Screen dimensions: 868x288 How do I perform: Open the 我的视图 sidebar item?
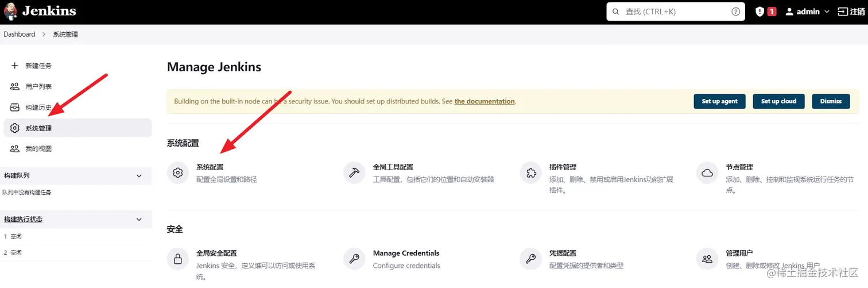(x=77, y=148)
